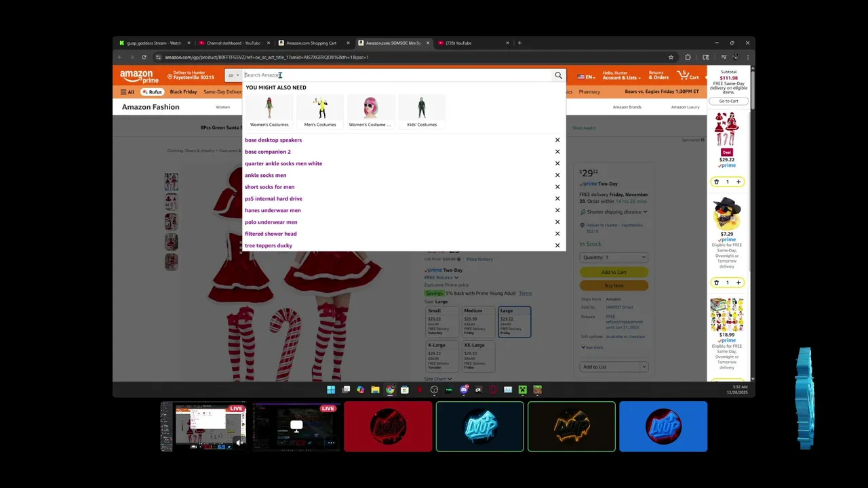
Task: Open the Windows Start button on taskbar
Action: click(331, 390)
